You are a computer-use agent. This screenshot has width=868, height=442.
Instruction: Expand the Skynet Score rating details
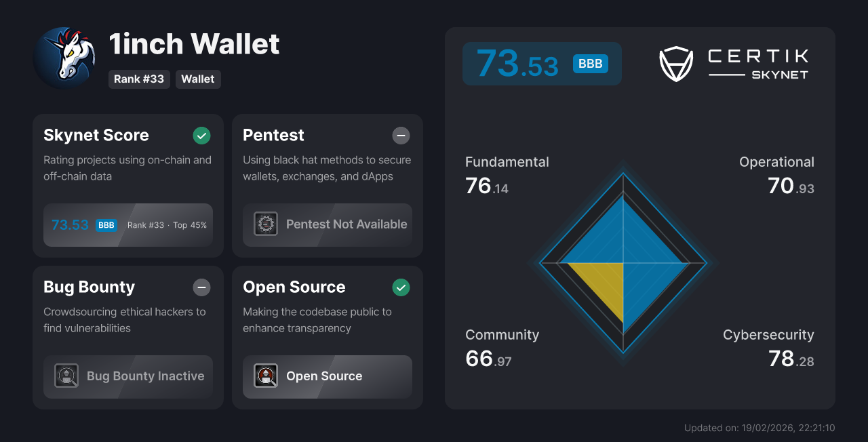tap(127, 224)
